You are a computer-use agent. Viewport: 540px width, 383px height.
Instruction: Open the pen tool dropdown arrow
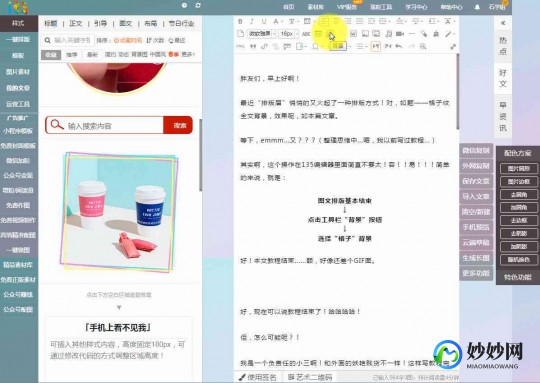pyautogui.click(x=455, y=34)
